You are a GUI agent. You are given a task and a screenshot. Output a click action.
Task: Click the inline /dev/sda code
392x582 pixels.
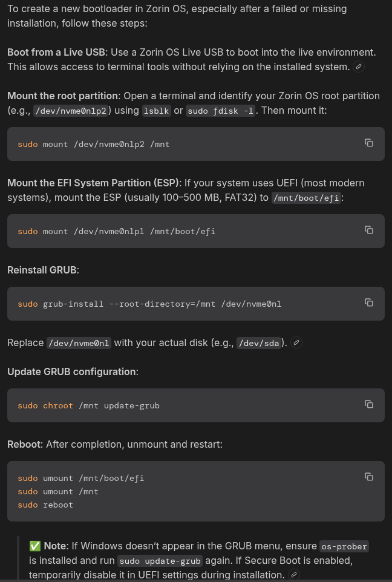[x=259, y=343]
